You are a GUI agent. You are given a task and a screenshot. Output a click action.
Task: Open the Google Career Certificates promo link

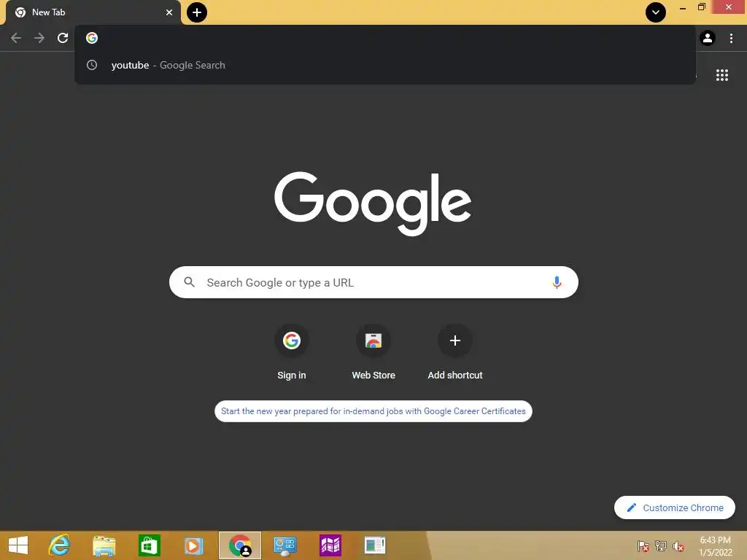(373, 411)
